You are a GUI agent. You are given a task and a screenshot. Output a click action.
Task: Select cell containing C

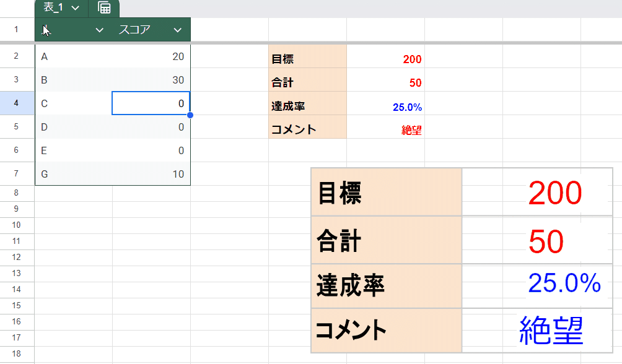74,103
